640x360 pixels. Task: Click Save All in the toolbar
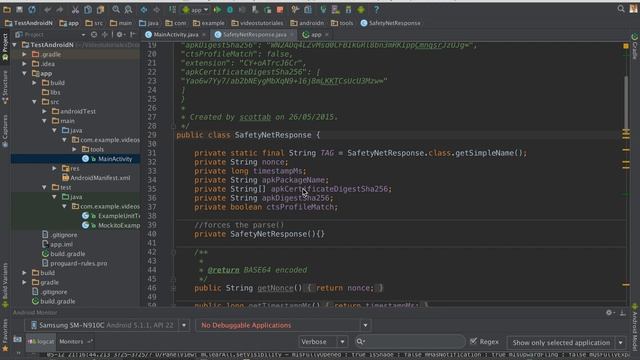[x=19, y=9]
